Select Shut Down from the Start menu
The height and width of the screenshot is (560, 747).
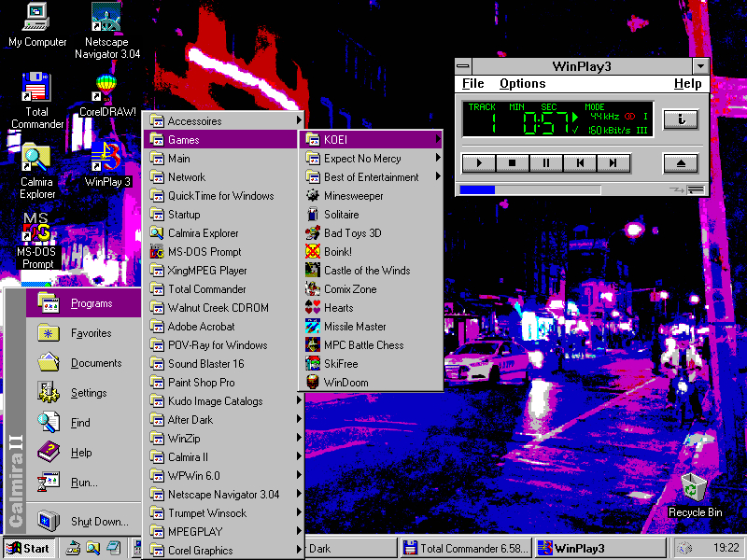pyautogui.click(x=98, y=522)
